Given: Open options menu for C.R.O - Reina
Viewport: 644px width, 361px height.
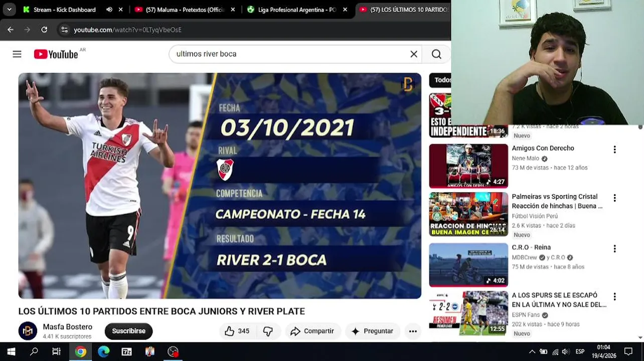Looking at the screenshot, I should 614,249.
